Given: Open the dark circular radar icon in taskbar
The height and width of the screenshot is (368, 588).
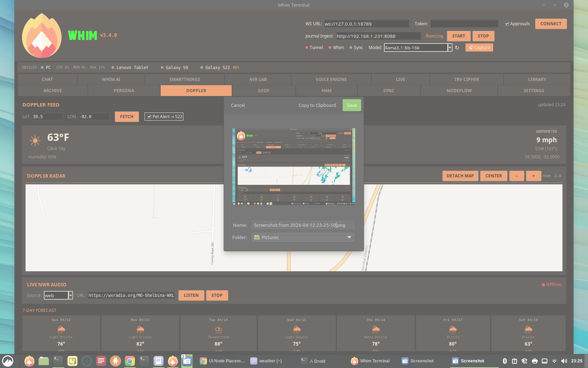Looking at the screenshot, I should click(87, 361).
